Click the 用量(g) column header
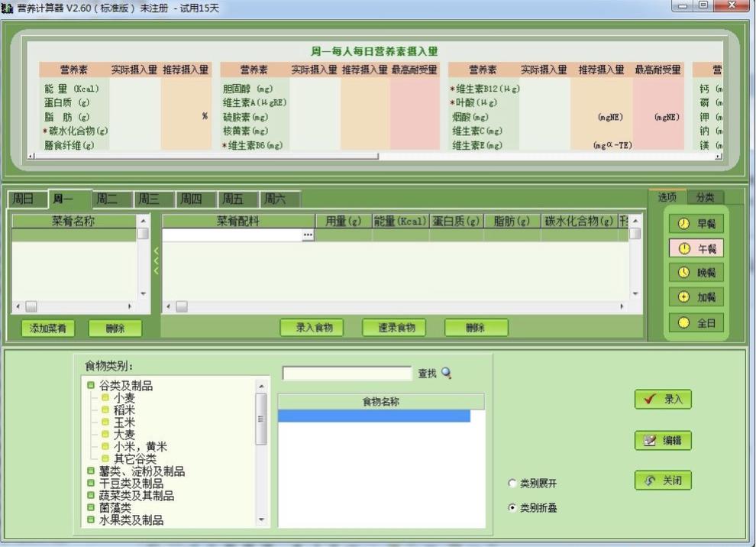 pos(344,221)
